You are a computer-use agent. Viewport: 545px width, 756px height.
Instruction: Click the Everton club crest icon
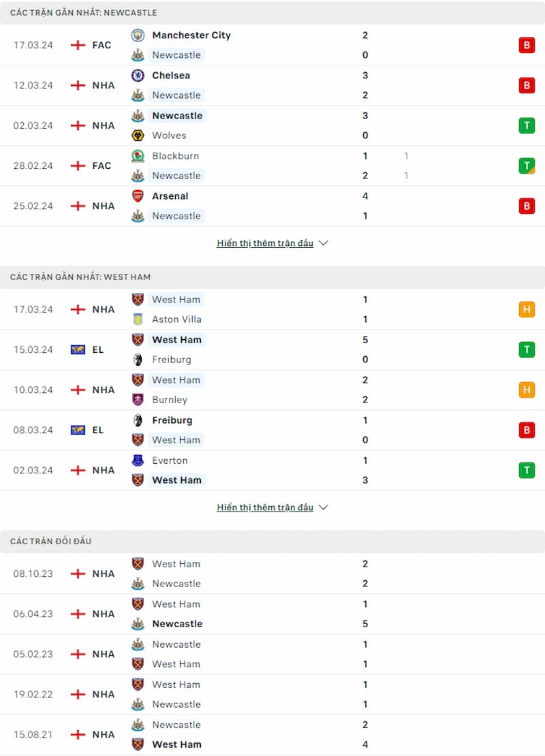coord(138,460)
